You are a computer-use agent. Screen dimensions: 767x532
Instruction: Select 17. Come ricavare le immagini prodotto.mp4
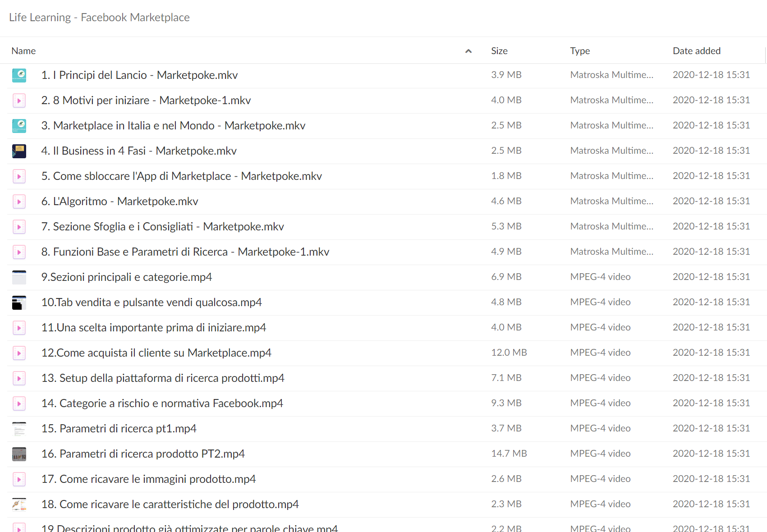148,479
